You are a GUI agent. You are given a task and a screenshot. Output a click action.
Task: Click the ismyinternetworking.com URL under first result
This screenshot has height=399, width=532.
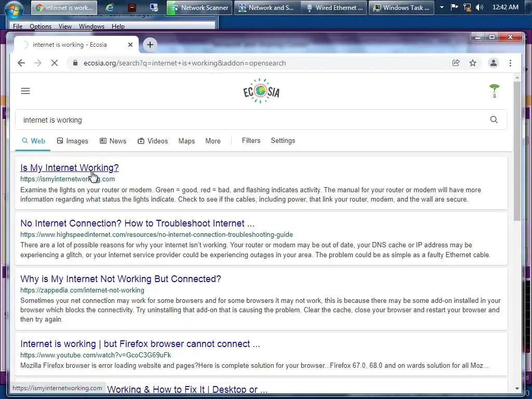(68, 179)
